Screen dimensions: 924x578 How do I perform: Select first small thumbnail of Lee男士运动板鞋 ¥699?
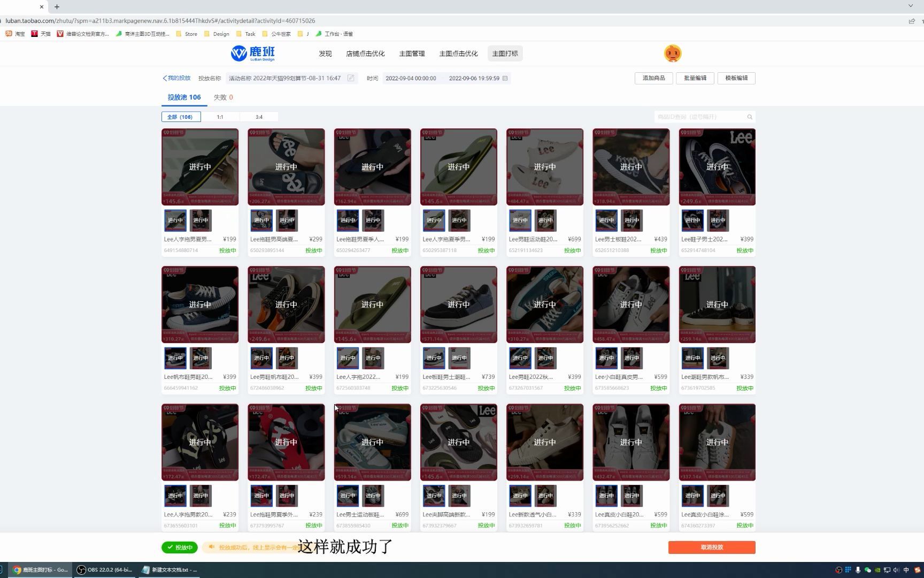(348, 496)
